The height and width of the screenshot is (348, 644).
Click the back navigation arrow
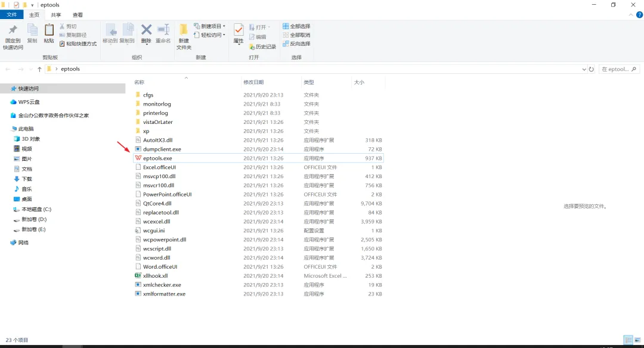(x=8, y=69)
